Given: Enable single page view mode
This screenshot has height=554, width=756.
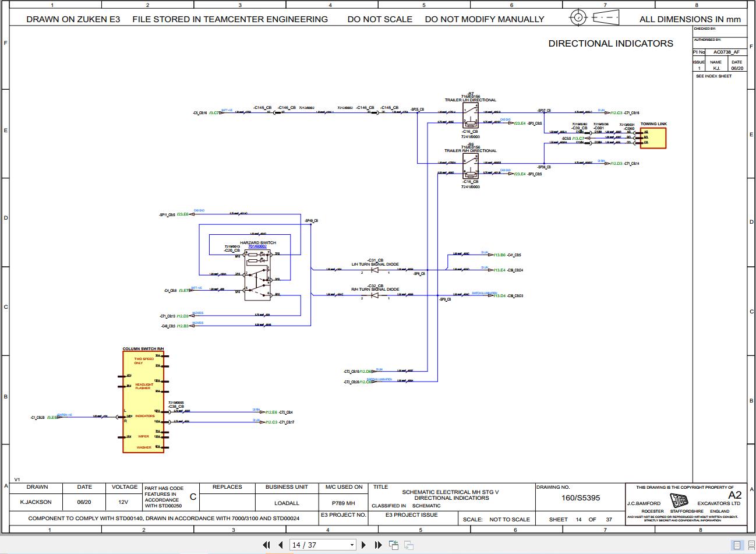Looking at the screenshot, I should pos(737,545).
